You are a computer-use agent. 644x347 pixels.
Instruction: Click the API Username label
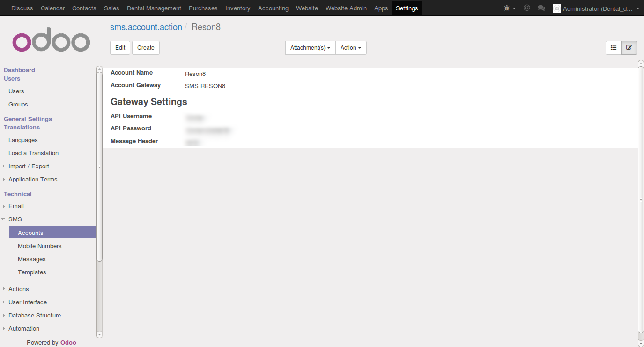(131, 116)
